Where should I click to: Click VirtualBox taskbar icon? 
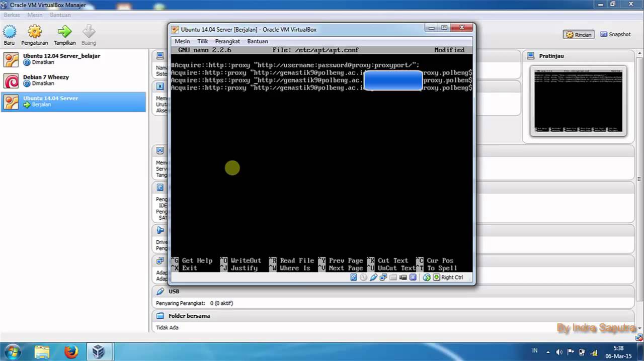(x=99, y=351)
